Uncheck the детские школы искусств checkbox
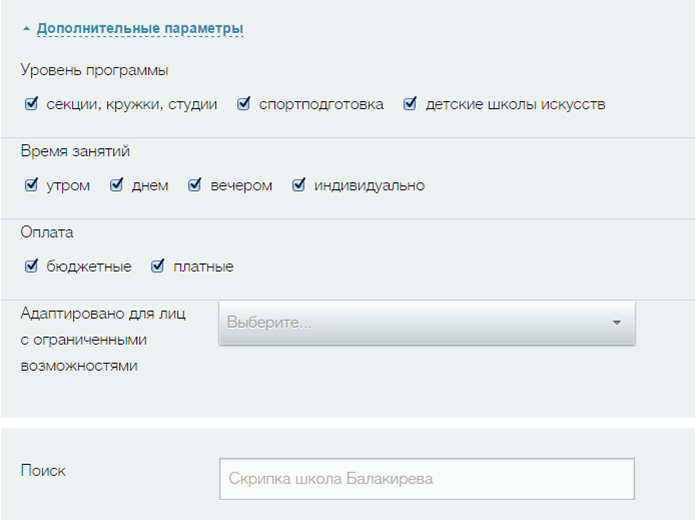The height and width of the screenshot is (520, 696). point(410,104)
